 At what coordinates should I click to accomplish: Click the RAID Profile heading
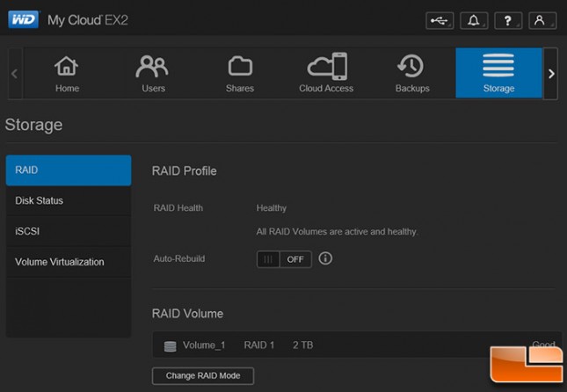(x=184, y=171)
